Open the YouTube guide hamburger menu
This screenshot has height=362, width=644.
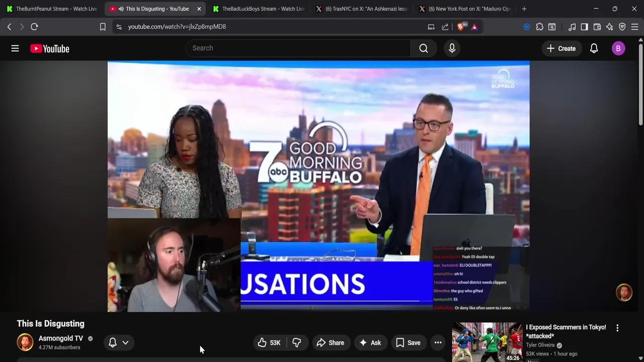[x=15, y=48]
